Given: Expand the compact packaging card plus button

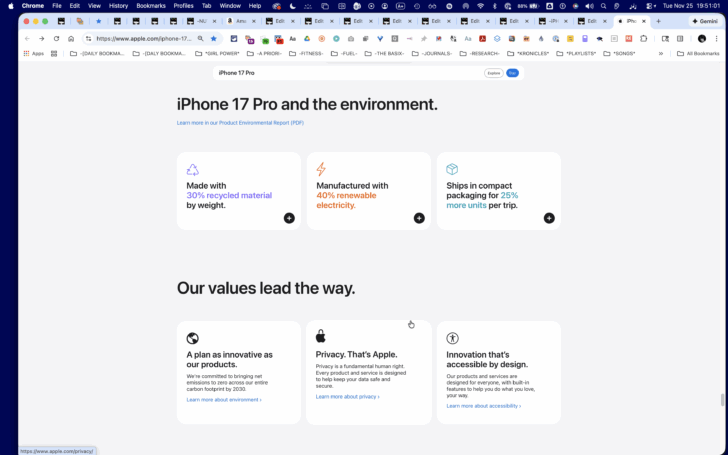Looking at the screenshot, I should point(549,218).
